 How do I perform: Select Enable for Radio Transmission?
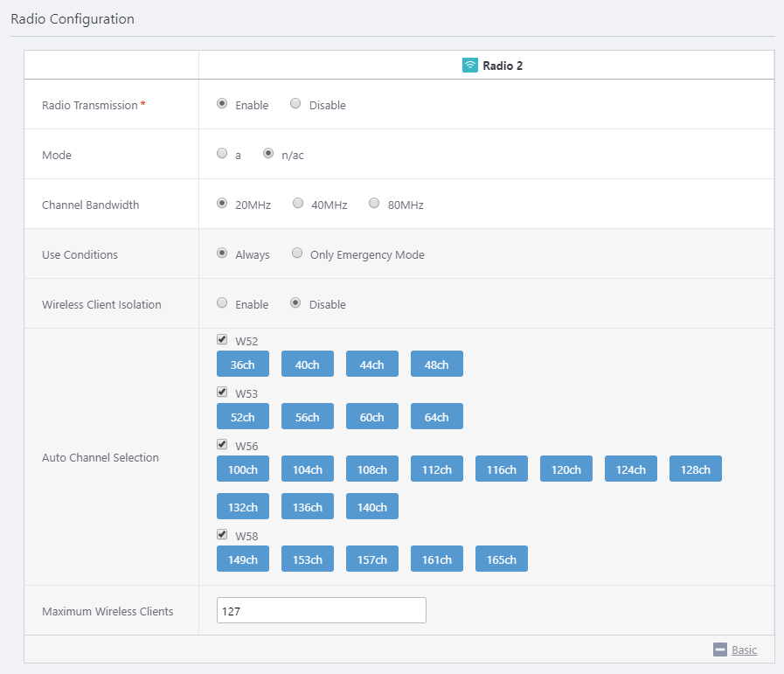[x=222, y=103]
